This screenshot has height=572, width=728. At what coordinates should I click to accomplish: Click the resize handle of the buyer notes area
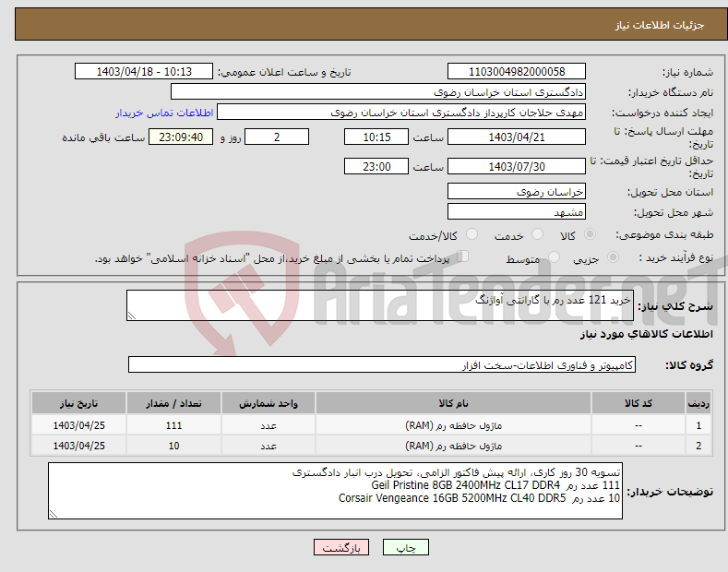(x=54, y=515)
